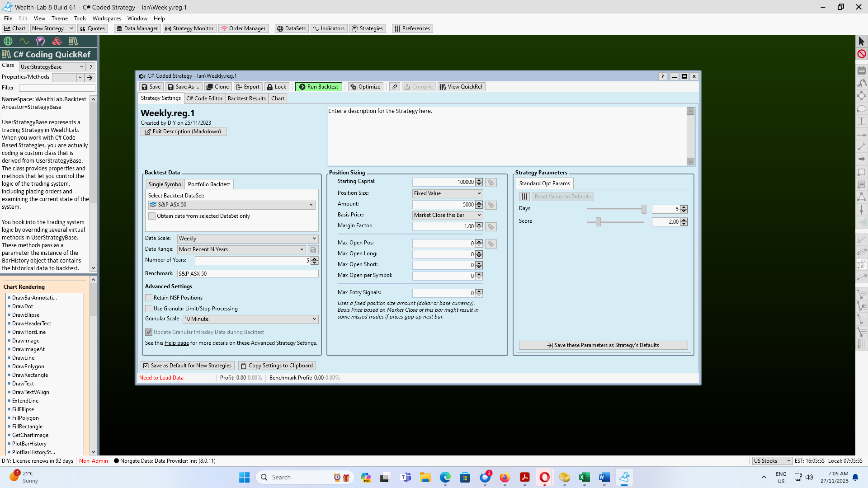
Task: Open the Strategy Monitor tool
Action: tap(189, 28)
